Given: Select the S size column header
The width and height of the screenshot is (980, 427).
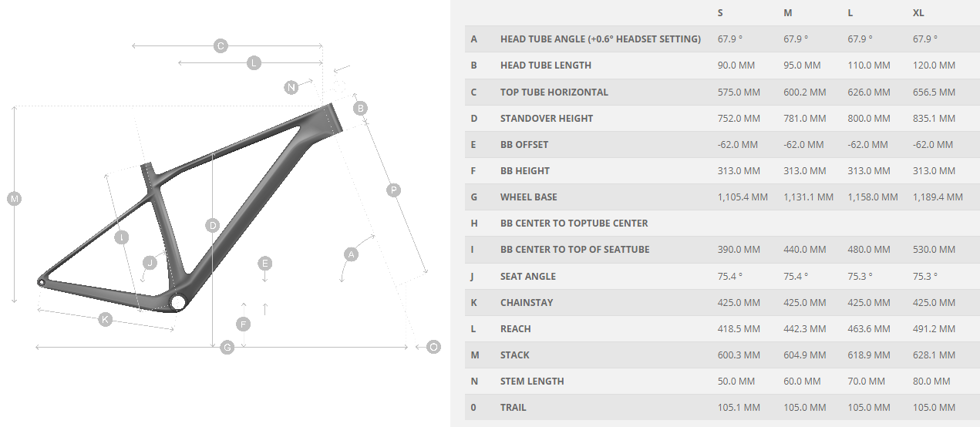Looking at the screenshot, I should [x=720, y=13].
